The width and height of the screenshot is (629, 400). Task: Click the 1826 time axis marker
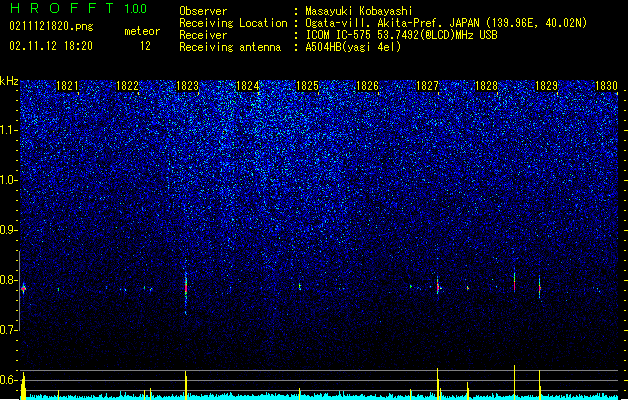367,86
